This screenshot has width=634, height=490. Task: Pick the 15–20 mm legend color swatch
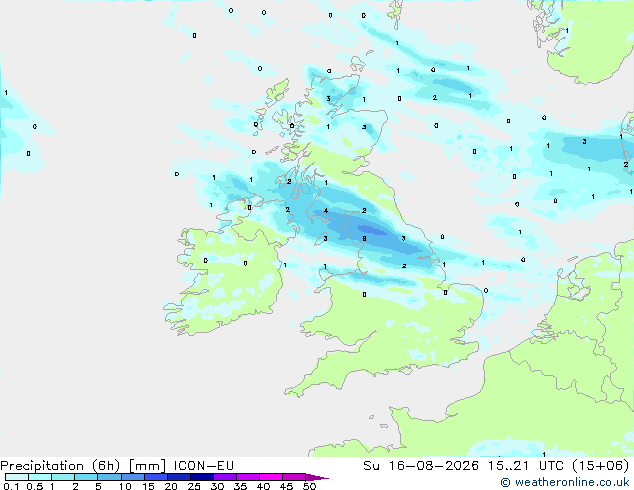click(x=156, y=477)
